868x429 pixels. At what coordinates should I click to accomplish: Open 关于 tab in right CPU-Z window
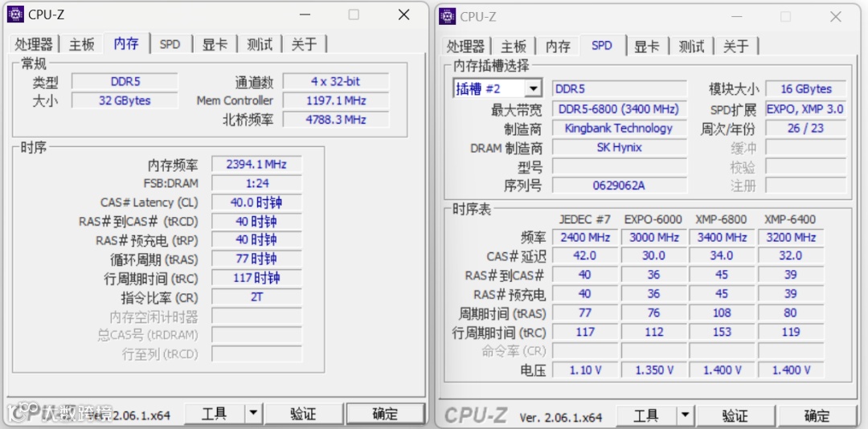pos(735,47)
